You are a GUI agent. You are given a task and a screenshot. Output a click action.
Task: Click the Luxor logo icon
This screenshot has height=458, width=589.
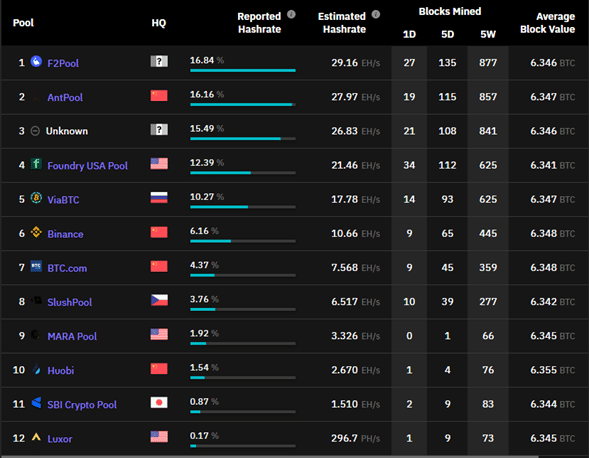pyautogui.click(x=36, y=437)
